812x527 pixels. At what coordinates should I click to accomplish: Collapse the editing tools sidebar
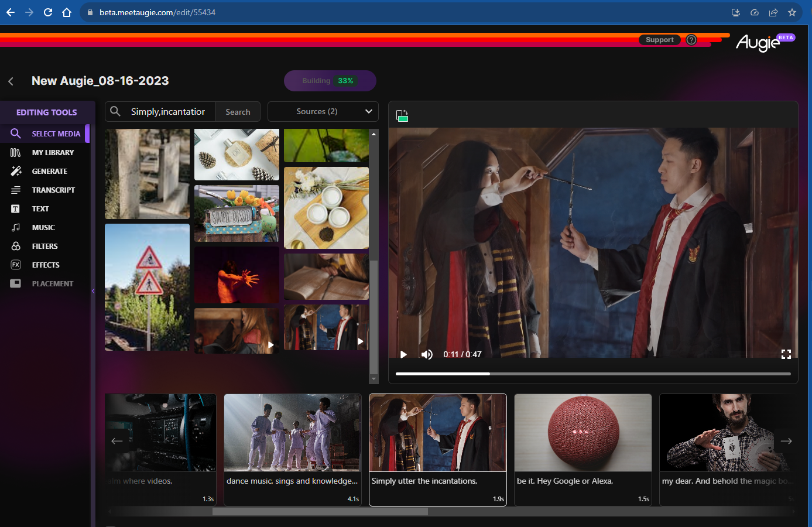pos(93,291)
